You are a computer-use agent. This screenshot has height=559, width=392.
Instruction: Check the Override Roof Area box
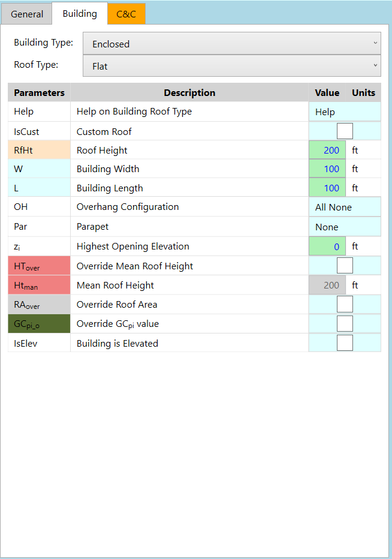point(345,304)
